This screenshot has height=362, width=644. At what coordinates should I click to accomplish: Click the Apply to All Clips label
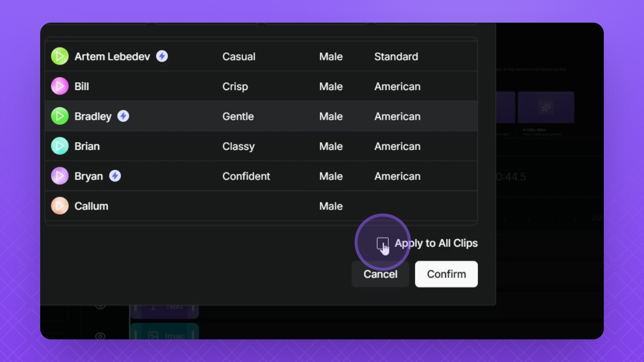436,243
